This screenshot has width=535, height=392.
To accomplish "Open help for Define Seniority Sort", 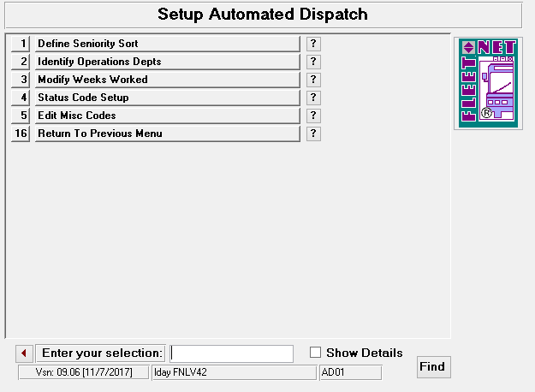I will (x=313, y=44).
